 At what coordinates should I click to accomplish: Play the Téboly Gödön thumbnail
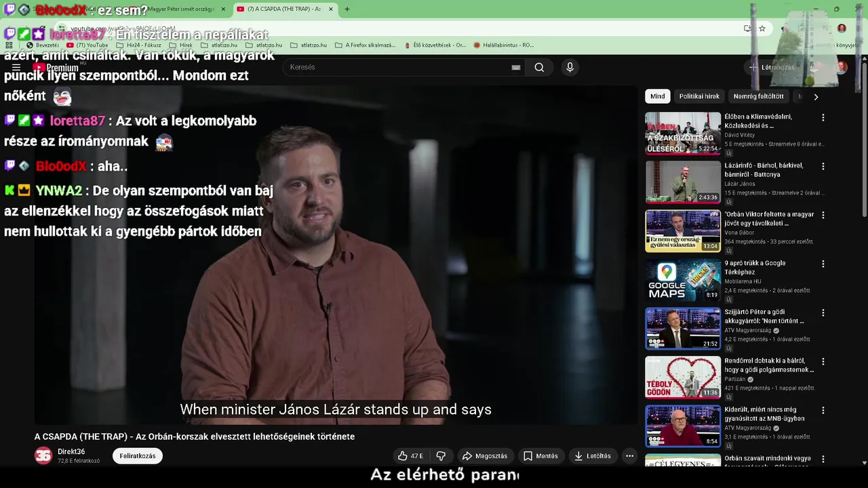pos(683,378)
